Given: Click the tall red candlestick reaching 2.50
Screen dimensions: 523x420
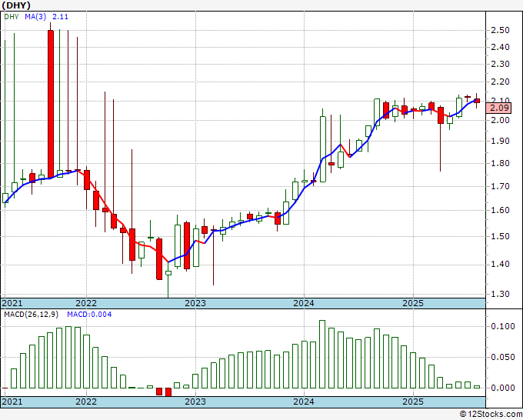Looking at the screenshot, I should 51,104.
